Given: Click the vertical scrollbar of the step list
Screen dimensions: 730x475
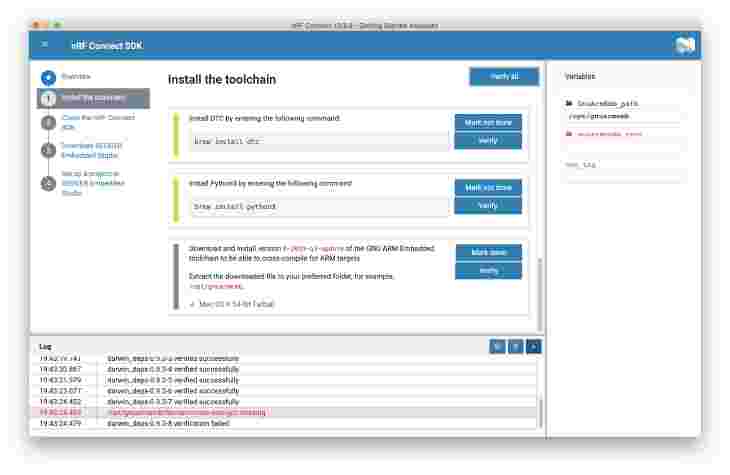Looking at the screenshot, I should pyautogui.click(x=540, y=293).
